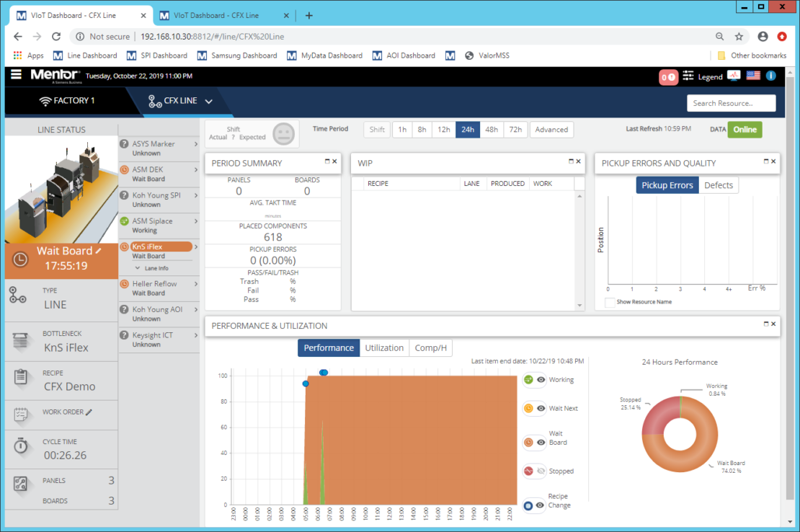Change language via the US flag icon
Screen dimensions: 800x532
[x=752, y=75]
